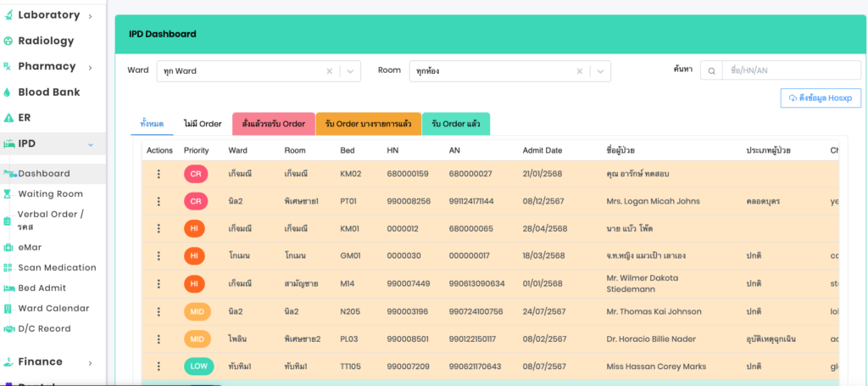Click the search magnifier icon
Viewport: 868px width, 386px height.
[711, 71]
